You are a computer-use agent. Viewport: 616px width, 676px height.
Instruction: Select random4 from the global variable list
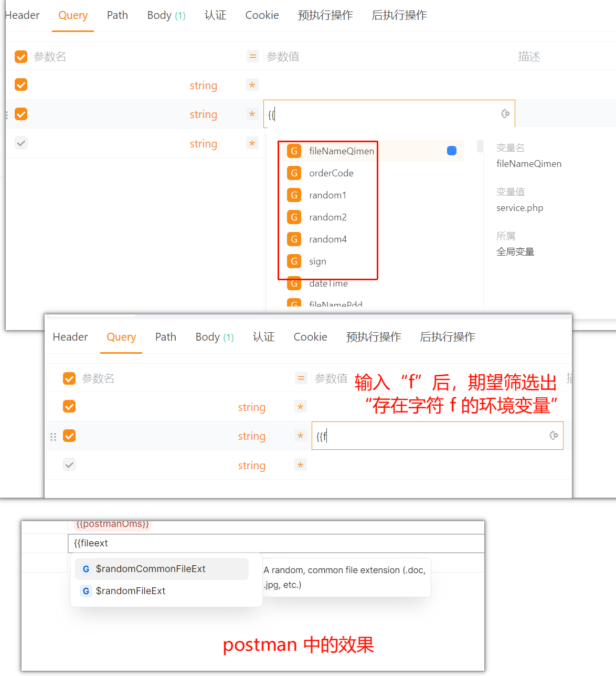327,239
